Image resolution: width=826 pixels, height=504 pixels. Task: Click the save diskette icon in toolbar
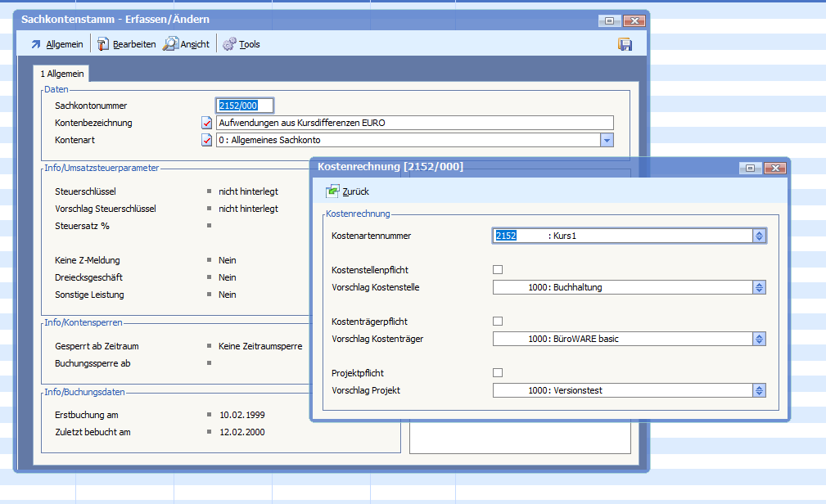[x=625, y=44]
